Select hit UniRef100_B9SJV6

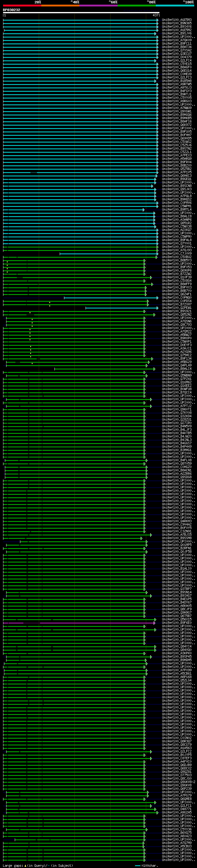click(177, 33)
